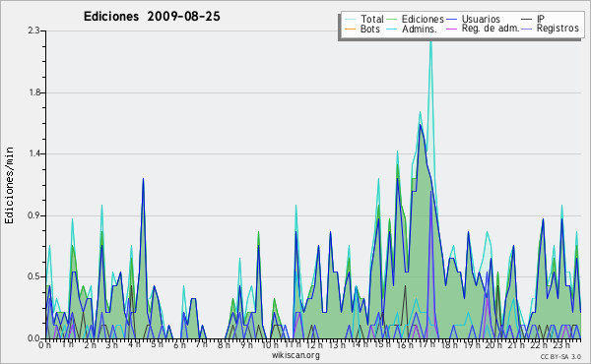591x364 pixels.
Task: Click the 23 h x-axis tick label
Action: point(562,344)
